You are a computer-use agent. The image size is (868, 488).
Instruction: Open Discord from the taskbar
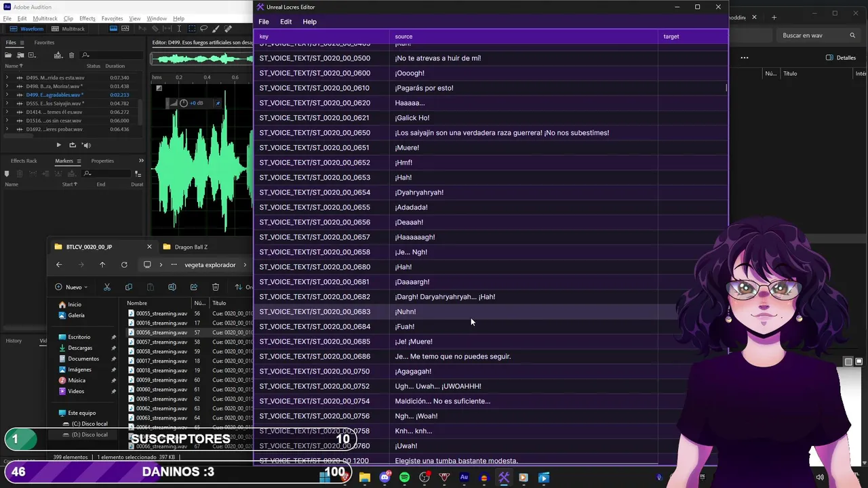click(x=384, y=478)
